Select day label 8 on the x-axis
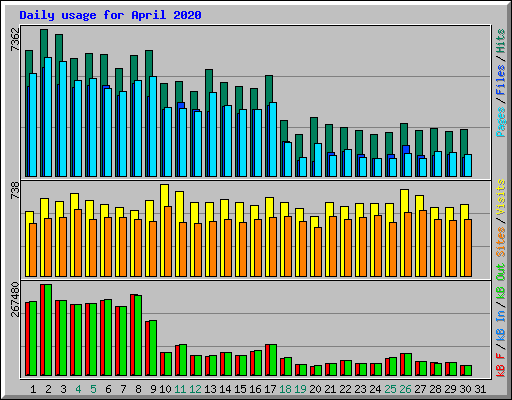 (138, 389)
